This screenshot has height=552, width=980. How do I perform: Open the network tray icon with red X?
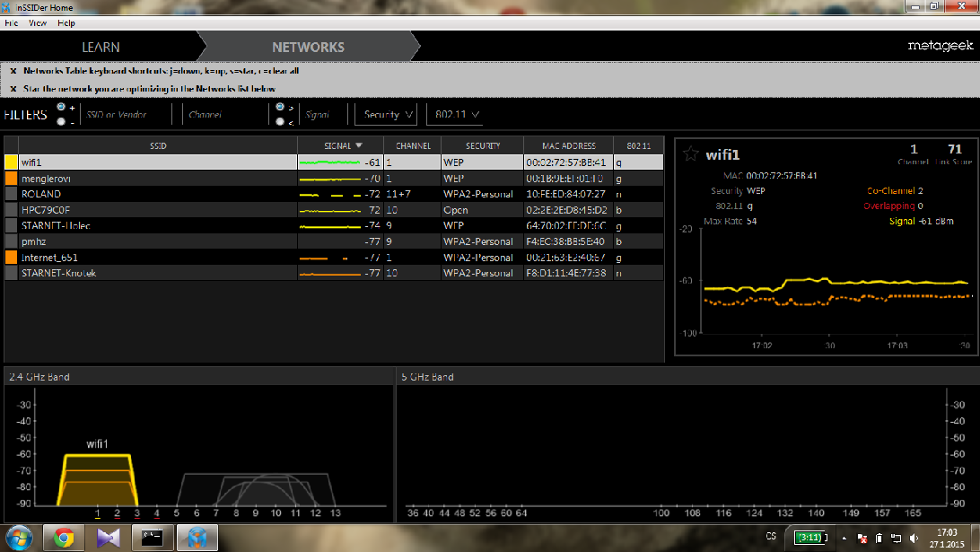[862, 538]
